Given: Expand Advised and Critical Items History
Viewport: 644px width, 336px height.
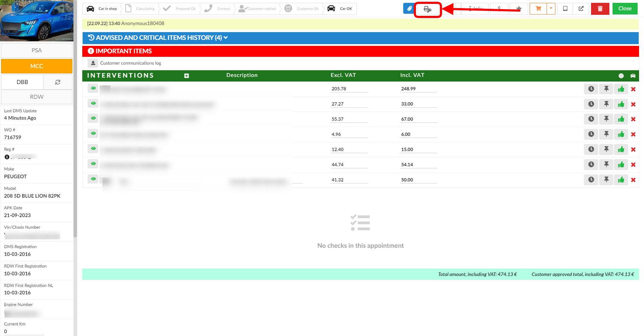Looking at the screenshot, I should (x=158, y=38).
